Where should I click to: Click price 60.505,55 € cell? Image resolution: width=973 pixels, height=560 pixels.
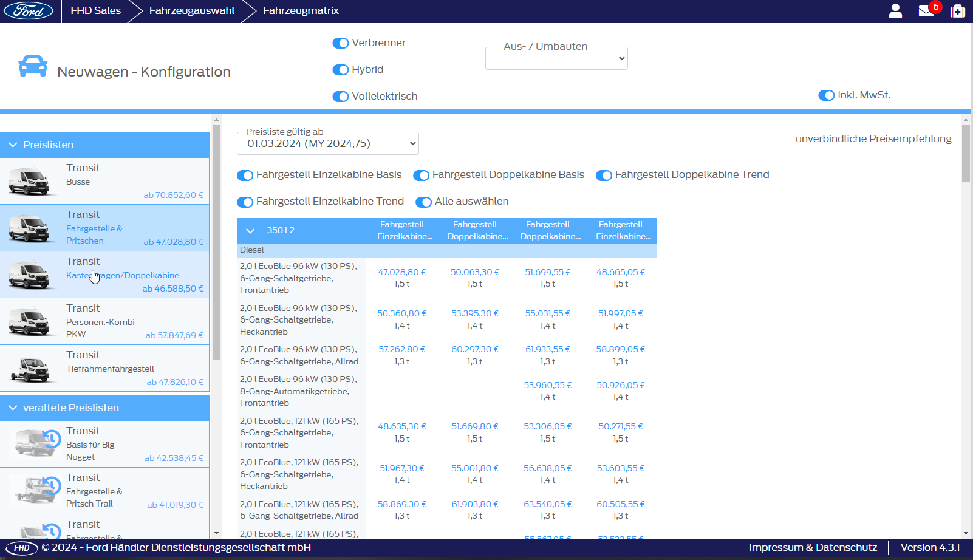pyautogui.click(x=621, y=504)
